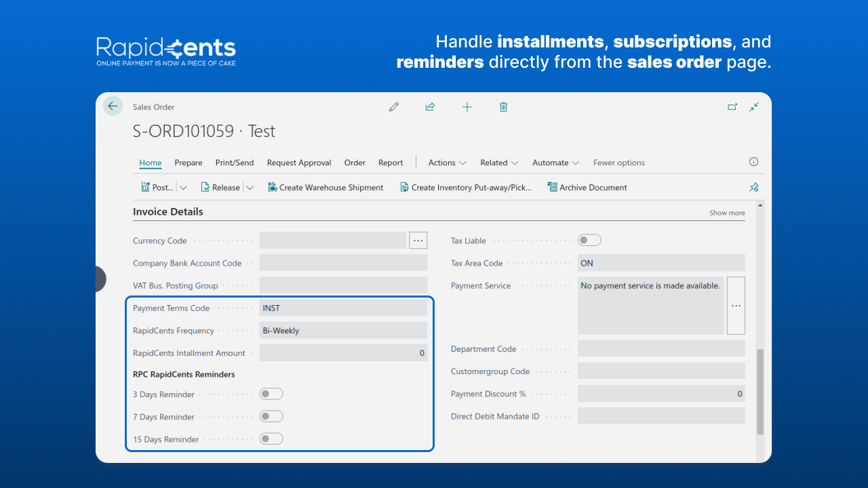
Task: Click the Company Bank Account Code field
Action: point(343,263)
